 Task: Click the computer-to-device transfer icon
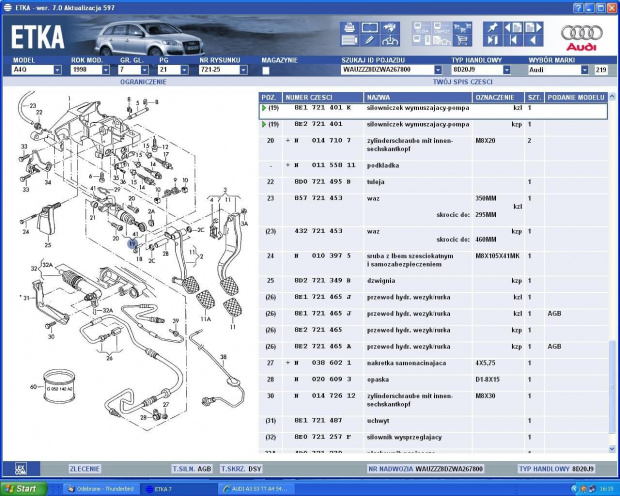(x=422, y=40)
